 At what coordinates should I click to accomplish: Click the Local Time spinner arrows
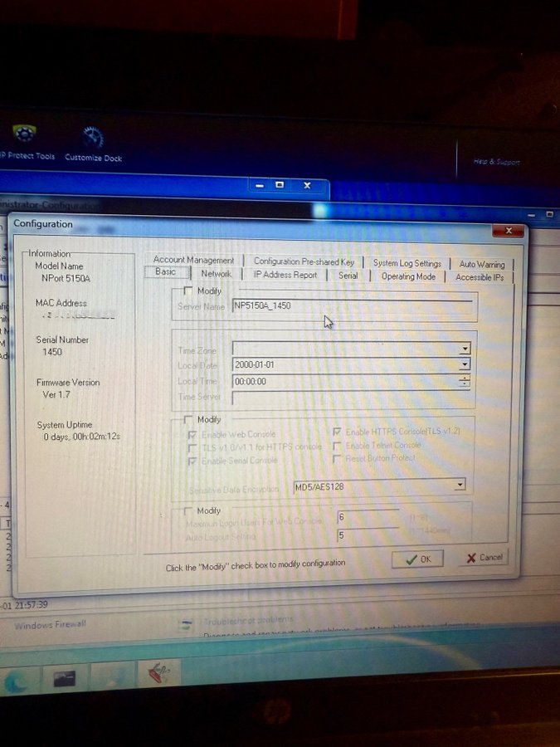(465, 381)
